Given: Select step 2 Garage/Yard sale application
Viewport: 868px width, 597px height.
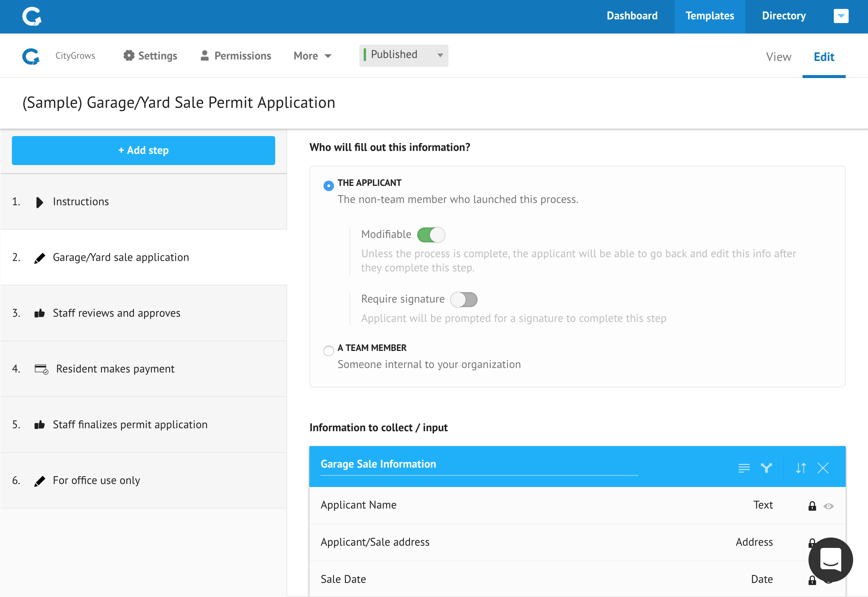Looking at the screenshot, I should tap(144, 257).
